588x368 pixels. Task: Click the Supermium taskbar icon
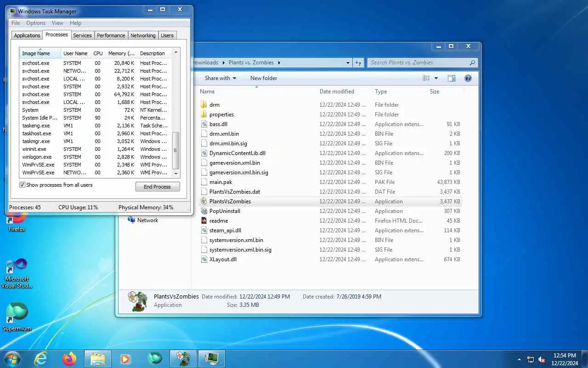pyautogui.click(x=155, y=359)
